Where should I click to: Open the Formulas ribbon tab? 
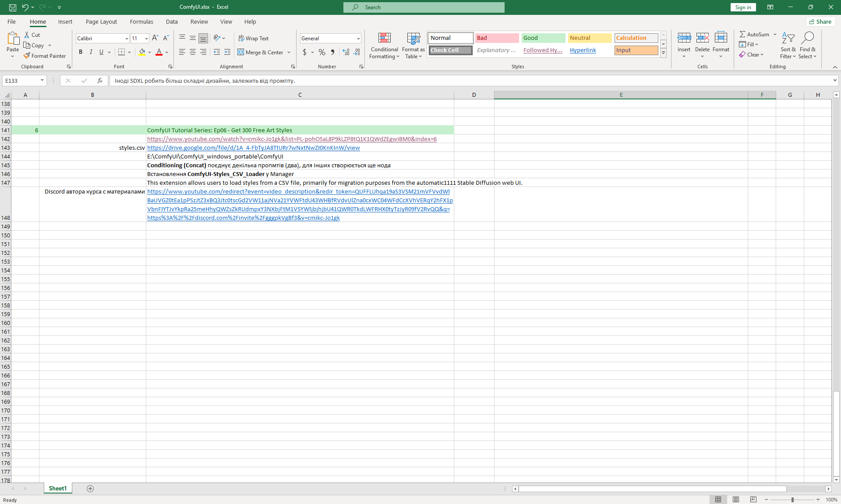tap(141, 21)
